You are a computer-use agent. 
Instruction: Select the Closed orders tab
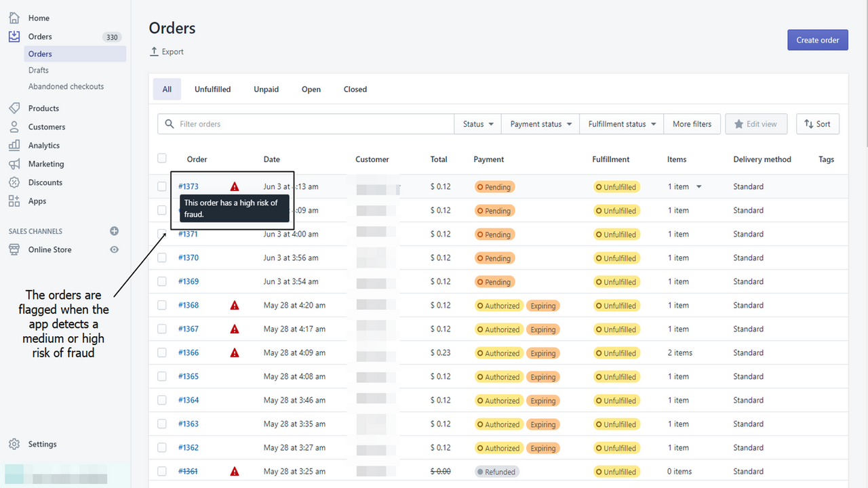pyautogui.click(x=355, y=89)
